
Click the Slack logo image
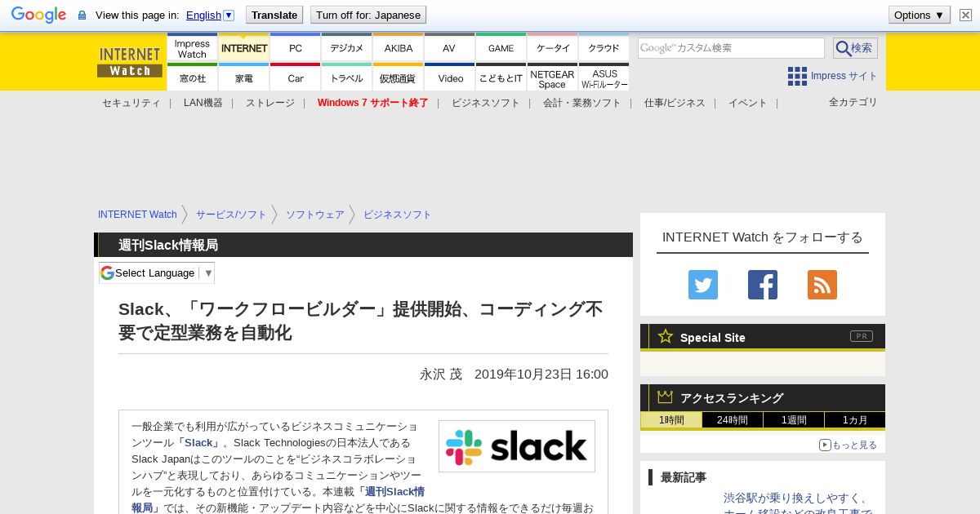517,446
